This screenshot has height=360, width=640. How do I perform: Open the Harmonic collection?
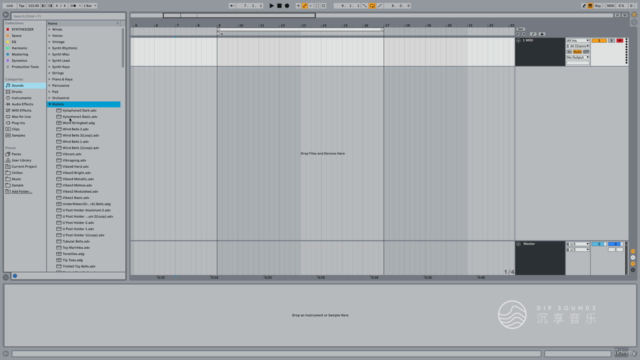pyautogui.click(x=19, y=48)
